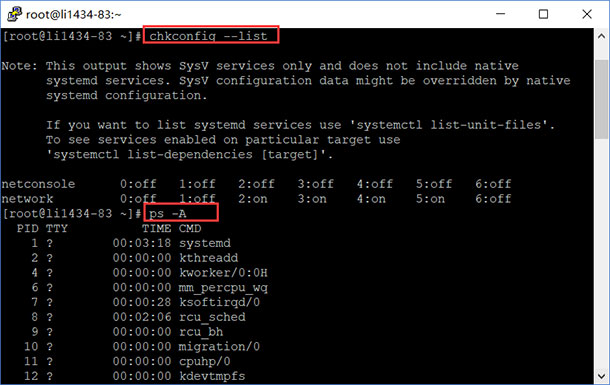Open the PuTTY system menu icon
This screenshot has width=610, height=385.
click(14, 14)
